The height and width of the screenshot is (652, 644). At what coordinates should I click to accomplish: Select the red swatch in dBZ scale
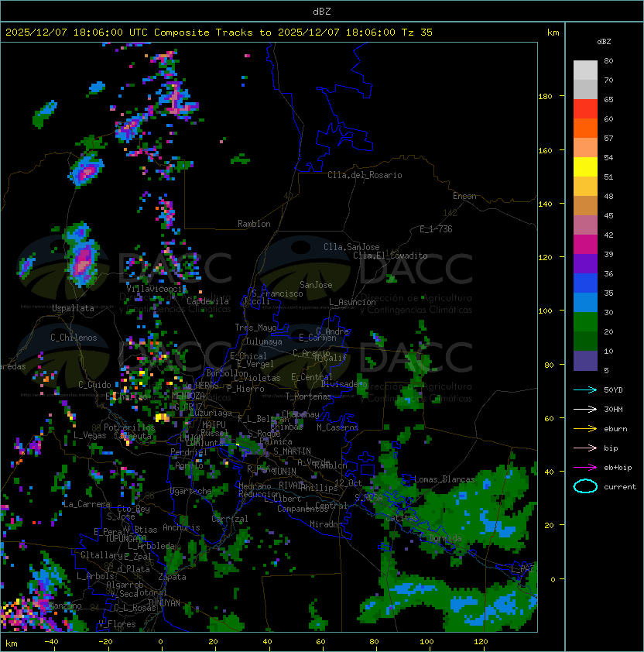585,109
